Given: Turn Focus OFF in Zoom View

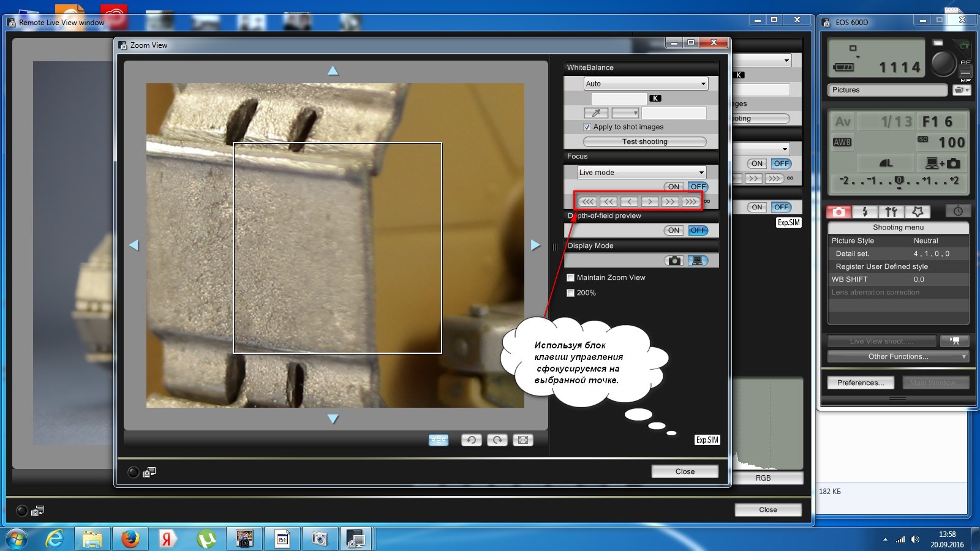Looking at the screenshot, I should (698, 187).
